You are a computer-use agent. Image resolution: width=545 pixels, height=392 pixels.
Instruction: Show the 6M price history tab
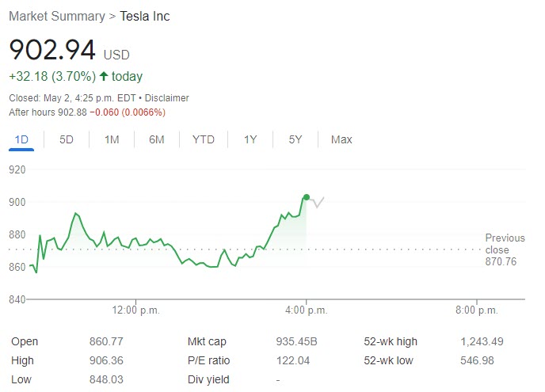[157, 139]
